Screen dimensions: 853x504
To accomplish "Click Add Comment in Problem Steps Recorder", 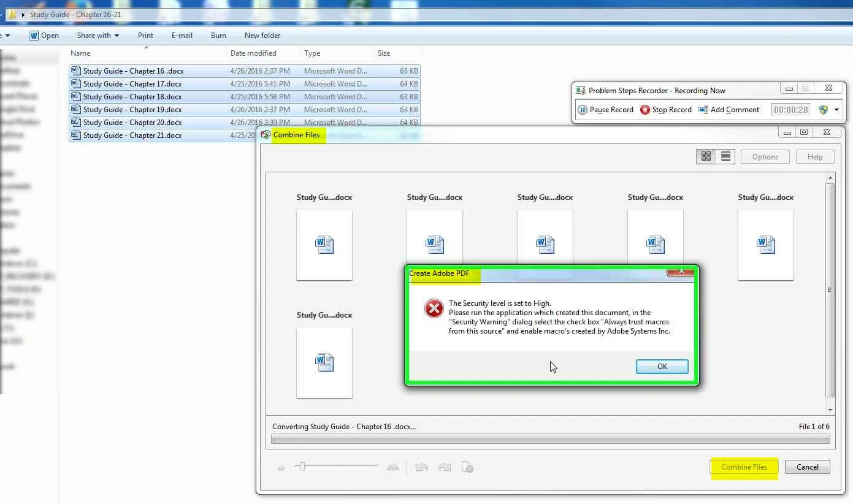I will (729, 110).
